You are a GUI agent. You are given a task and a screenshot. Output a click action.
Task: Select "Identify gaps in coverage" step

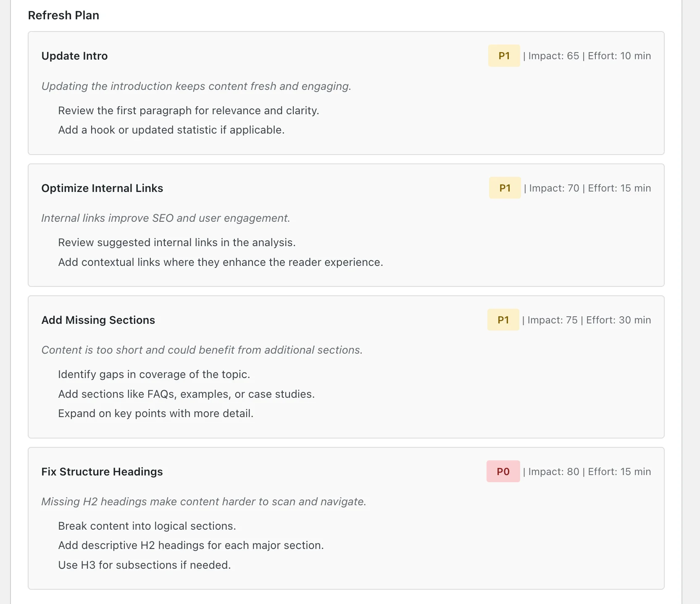click(154, 375)
